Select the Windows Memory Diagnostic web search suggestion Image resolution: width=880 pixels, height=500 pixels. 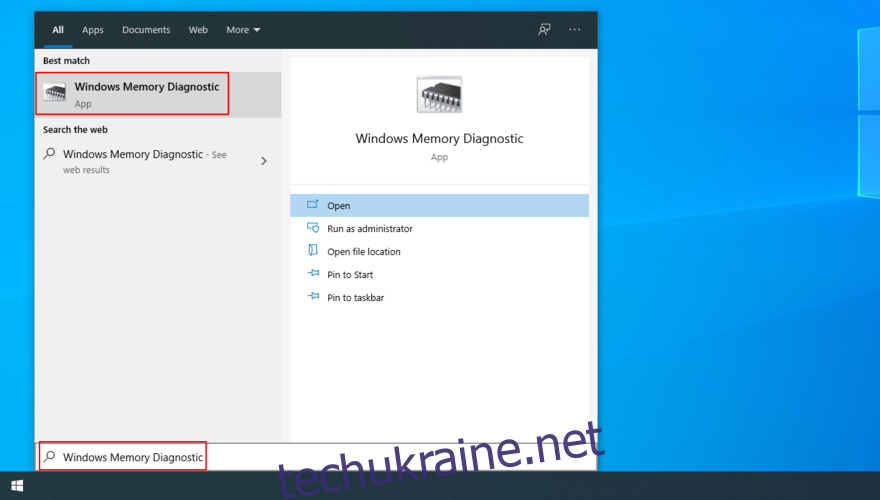click(x=158, y=161)
